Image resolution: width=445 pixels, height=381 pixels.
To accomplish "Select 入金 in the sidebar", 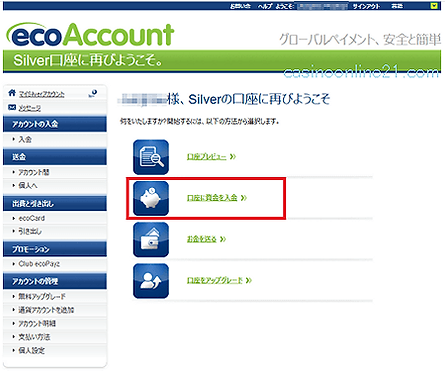I will 25,139.
